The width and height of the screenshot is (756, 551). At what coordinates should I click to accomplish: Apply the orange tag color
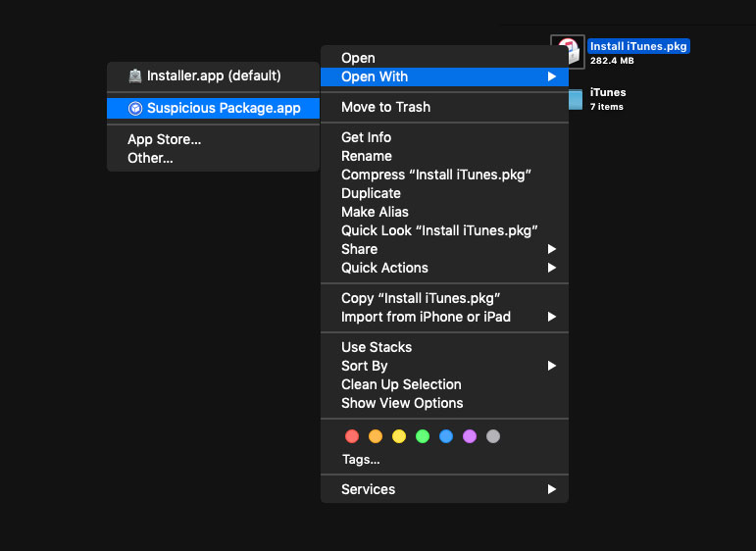pyautogui.click(x=376, y=436)
